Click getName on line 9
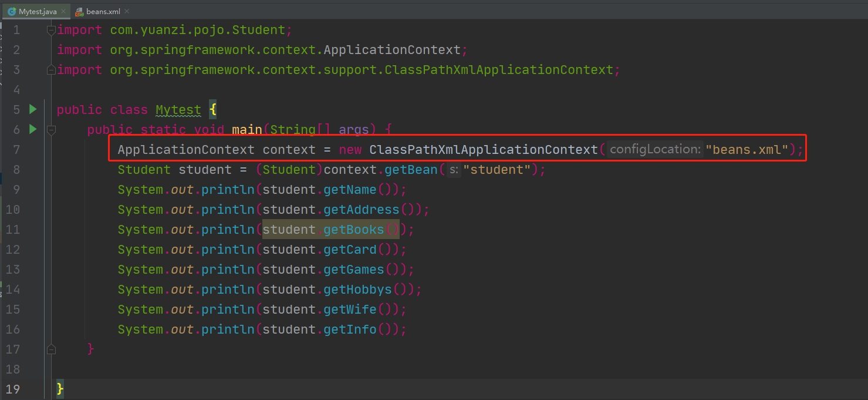Screen dimensions: 868x400 (x=350, y=190)
